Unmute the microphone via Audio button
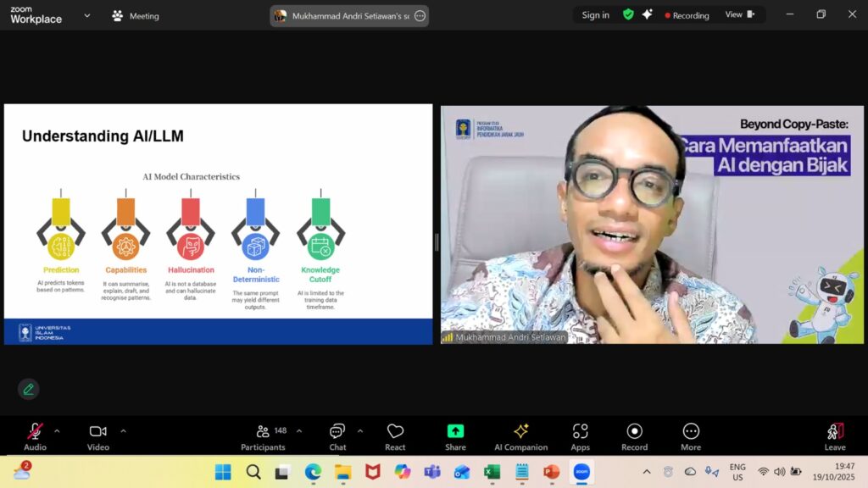 pos(35,435)
